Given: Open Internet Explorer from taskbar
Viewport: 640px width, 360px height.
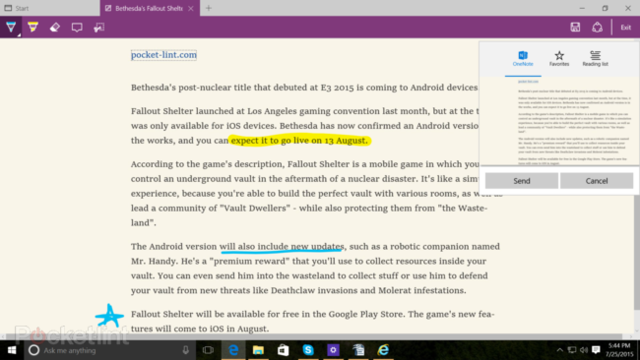Looking at the screenshot, I should point(383,350).
